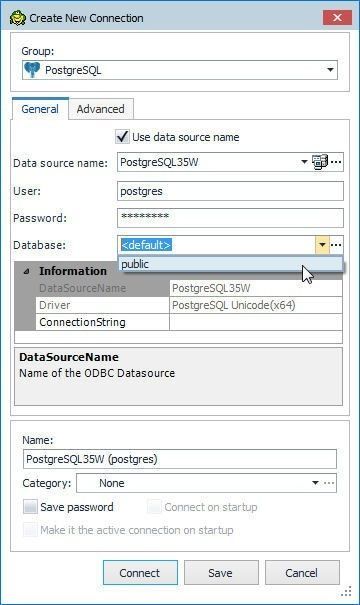
Task: Switch to the Advanced tab
Action: 101,109
